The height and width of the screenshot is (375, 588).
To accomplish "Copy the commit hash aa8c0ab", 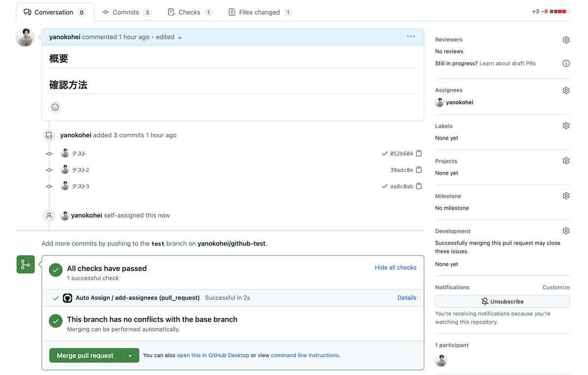I will (418, 186).
